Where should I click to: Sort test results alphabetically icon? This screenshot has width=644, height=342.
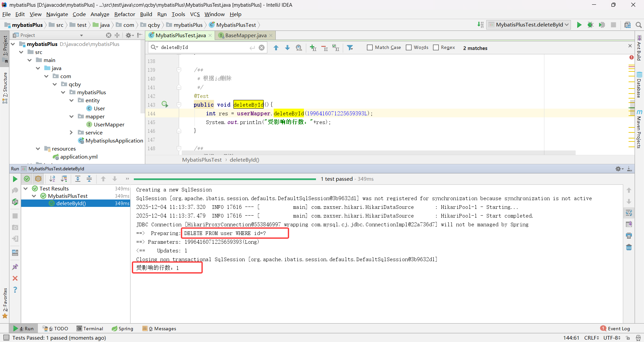click(52, 179)
